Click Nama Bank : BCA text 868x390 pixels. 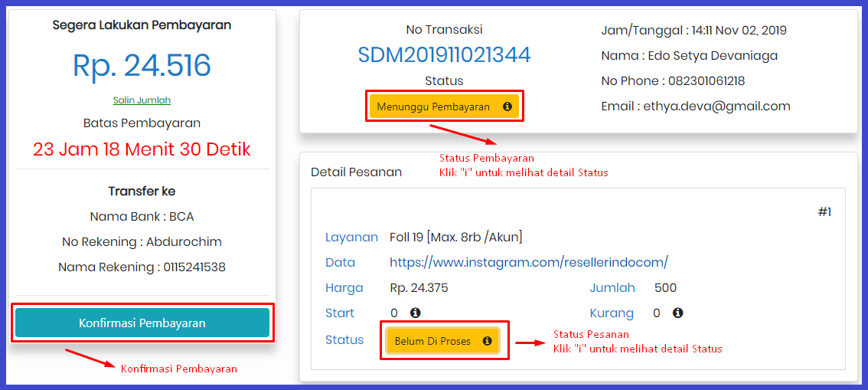(x=142, y=216)
